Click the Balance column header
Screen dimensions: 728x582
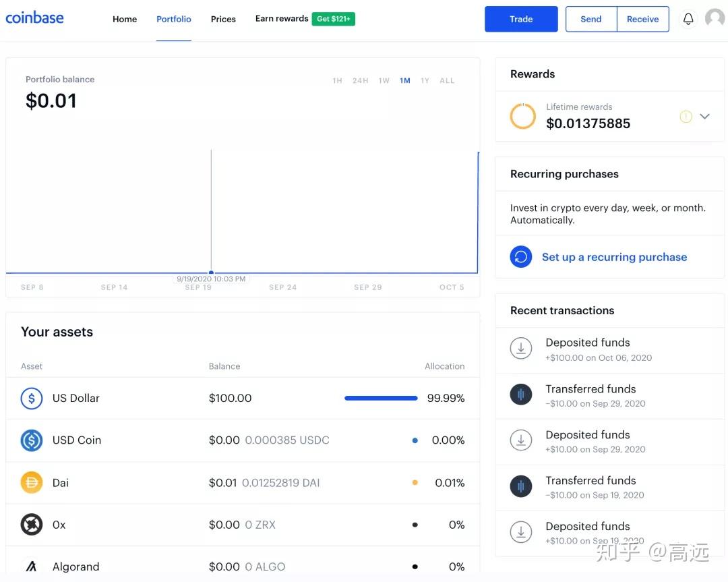[224, 366]
